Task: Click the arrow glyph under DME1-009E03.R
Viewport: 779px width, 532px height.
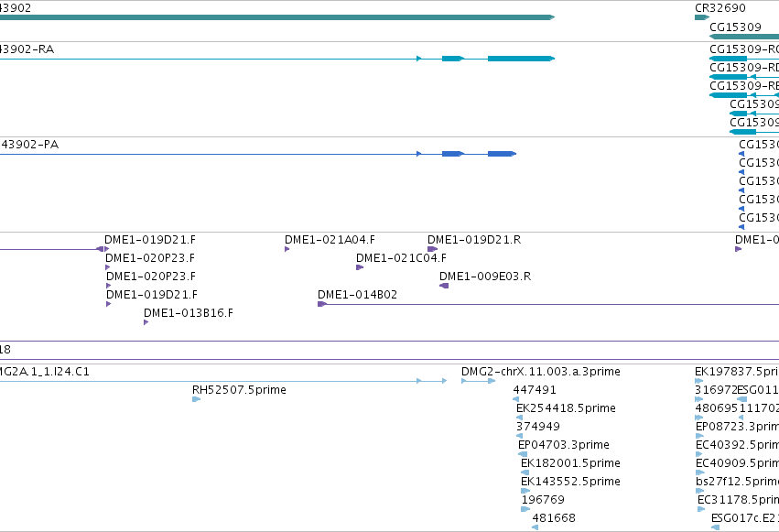Action: point(444,286)
